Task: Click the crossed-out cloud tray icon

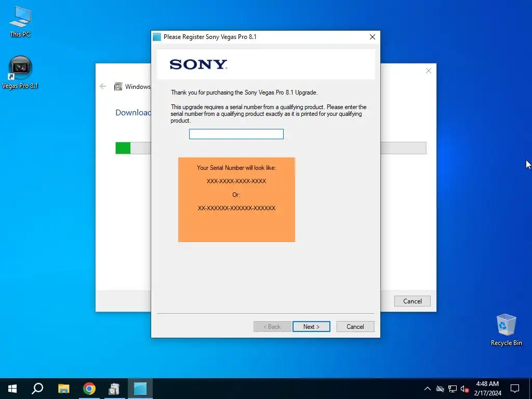Action: (440, 389)
